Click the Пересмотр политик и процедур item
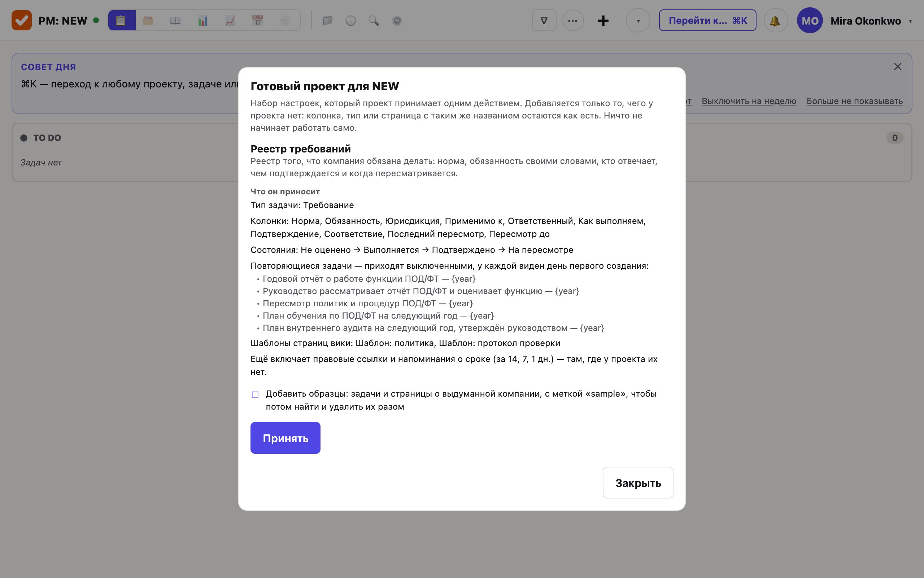924x578 pixels. coord(368,303)
